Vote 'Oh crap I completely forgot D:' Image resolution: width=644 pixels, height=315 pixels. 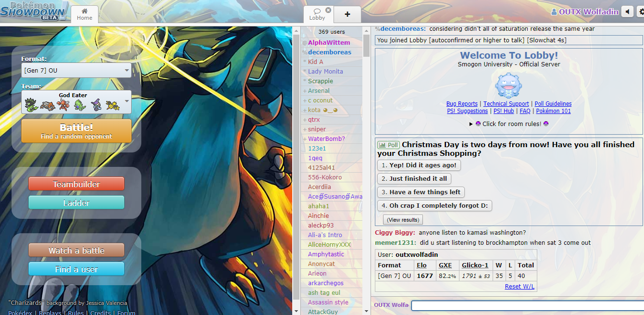pyautogui.click(x=434, y=205)
